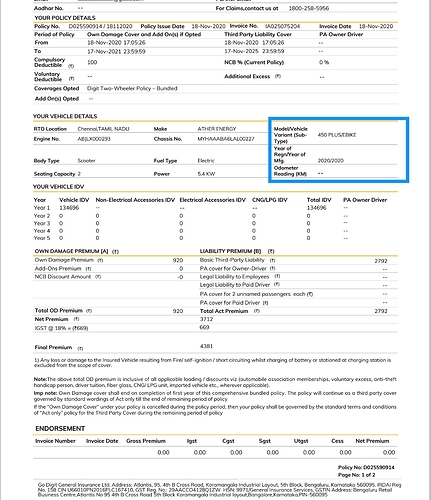The height and width of the screenshot is (500, 431).
Task: Click the 'Total IDV' column header
Action: point(319,200)
